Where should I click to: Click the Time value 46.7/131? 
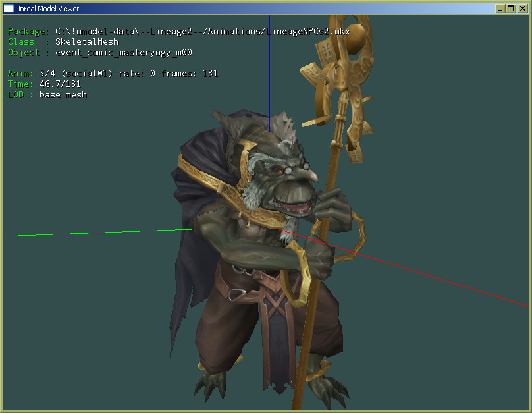(x=60, y=84)
